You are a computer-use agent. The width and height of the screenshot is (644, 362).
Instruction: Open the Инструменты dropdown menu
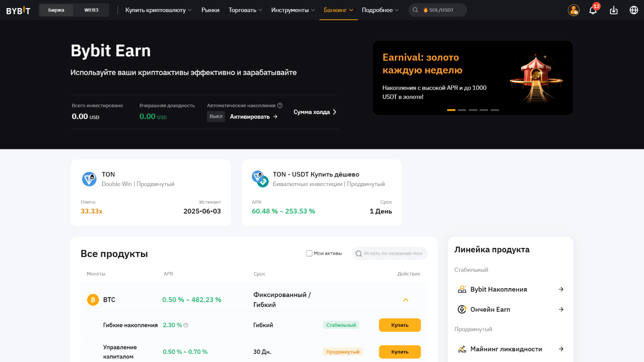tap(293, 10)
